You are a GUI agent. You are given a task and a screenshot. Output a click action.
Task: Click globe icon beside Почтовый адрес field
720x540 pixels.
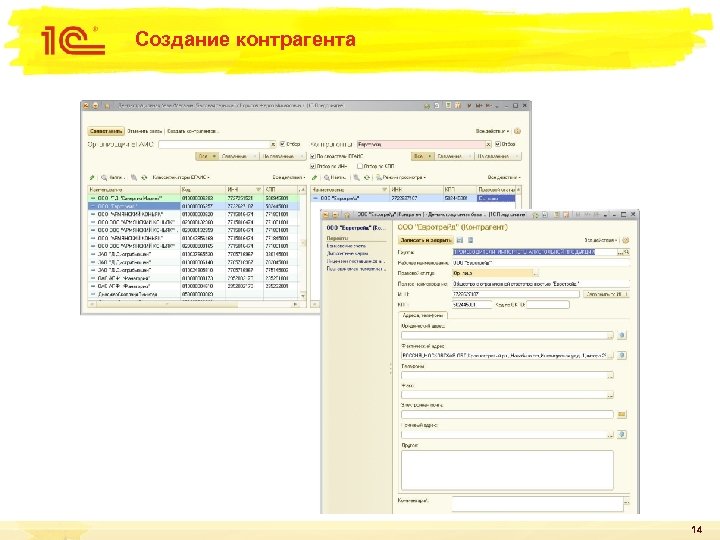point(622,434)
